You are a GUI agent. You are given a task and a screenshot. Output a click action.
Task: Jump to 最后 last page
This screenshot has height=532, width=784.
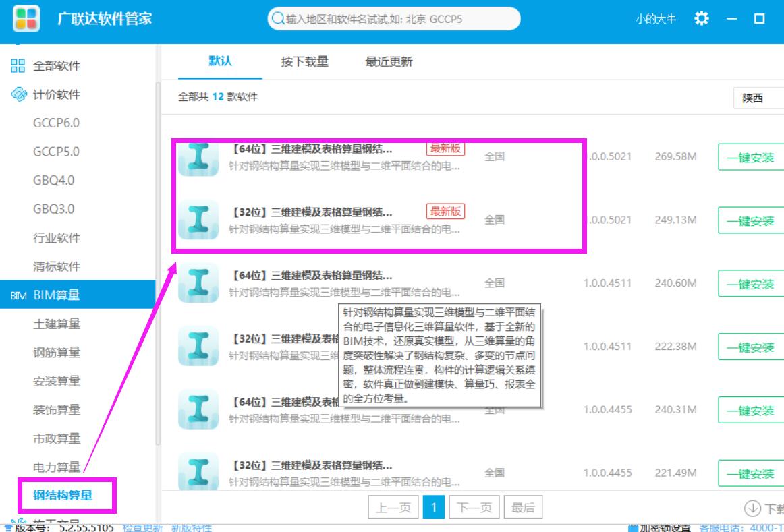pos(523,508)
